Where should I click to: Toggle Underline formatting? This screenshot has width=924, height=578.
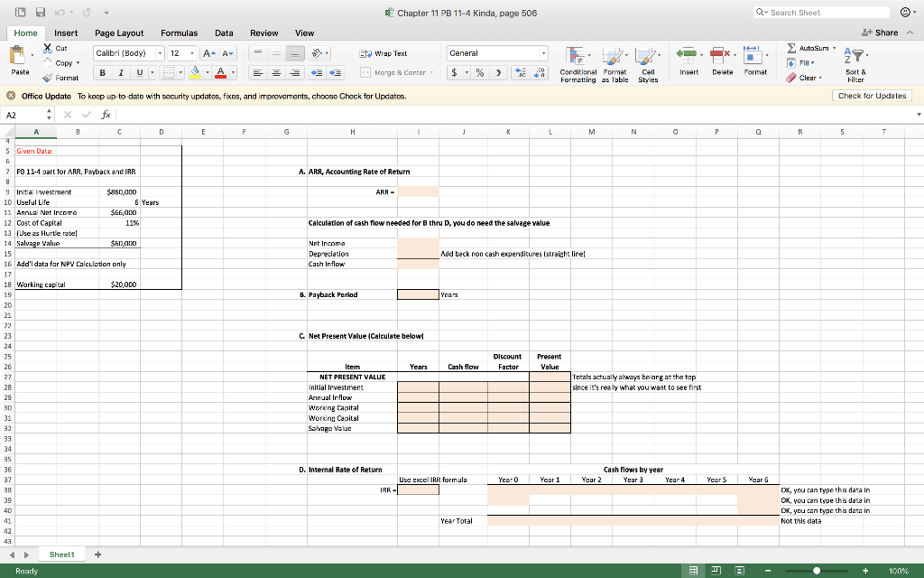coord(139,72)
